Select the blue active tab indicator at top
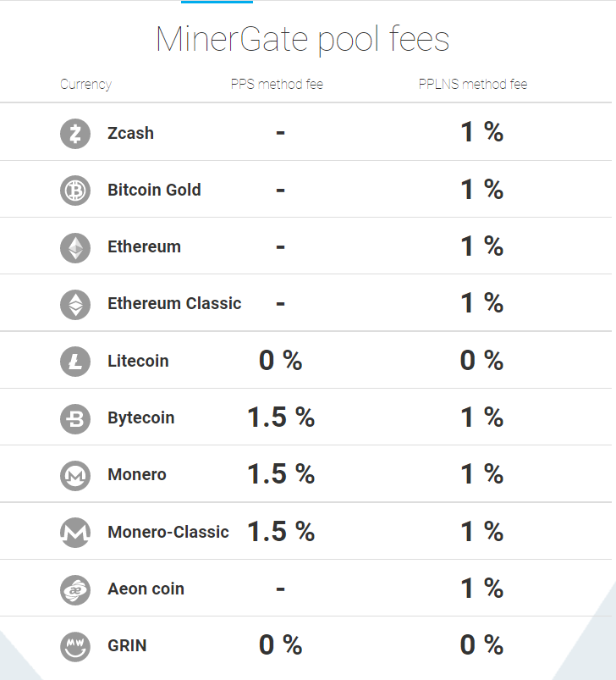Viewport: 616px width, 680px height. pos(217,2)
